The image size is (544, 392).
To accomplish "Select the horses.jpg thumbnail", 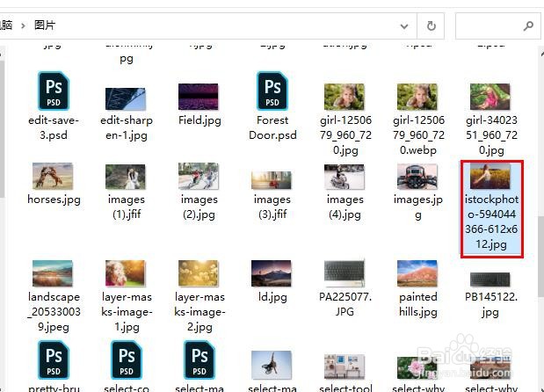I will (x=53, y=177).
